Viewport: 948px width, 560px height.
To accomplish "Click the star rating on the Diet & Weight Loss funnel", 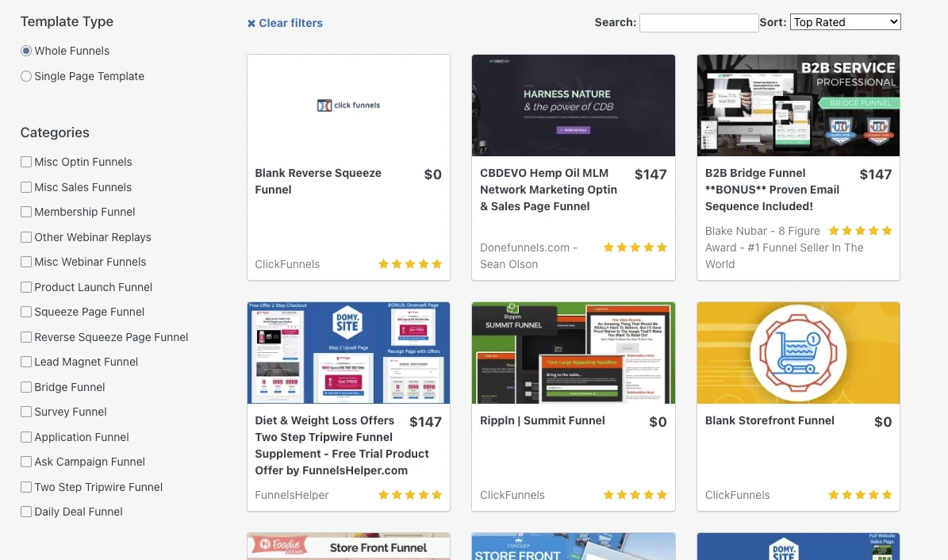I will pos(410,495).
